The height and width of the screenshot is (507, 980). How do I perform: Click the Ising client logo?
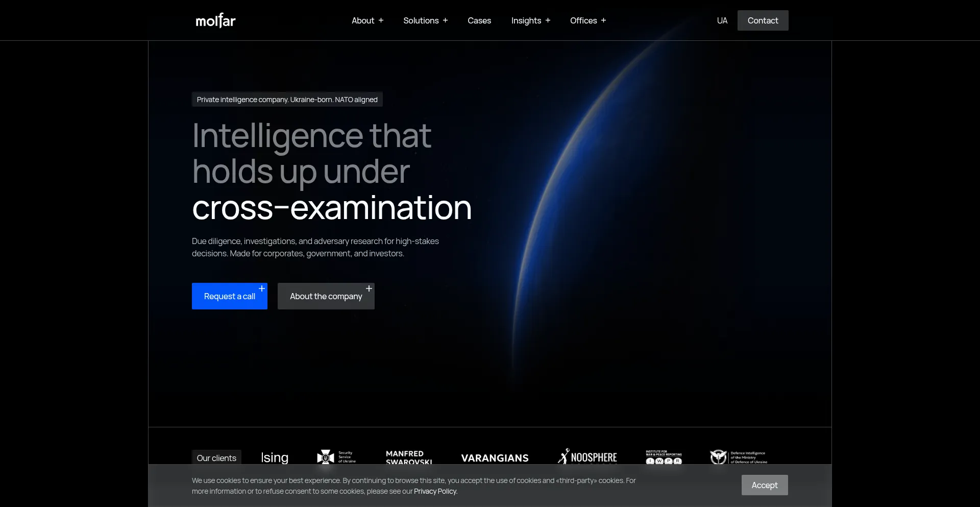275,457
